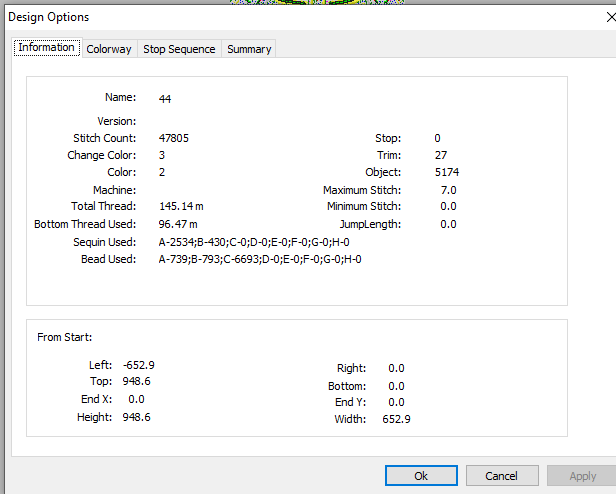Viewport: 616px width, 494px height.
Task: Click the End Y value
Action: 396,402
